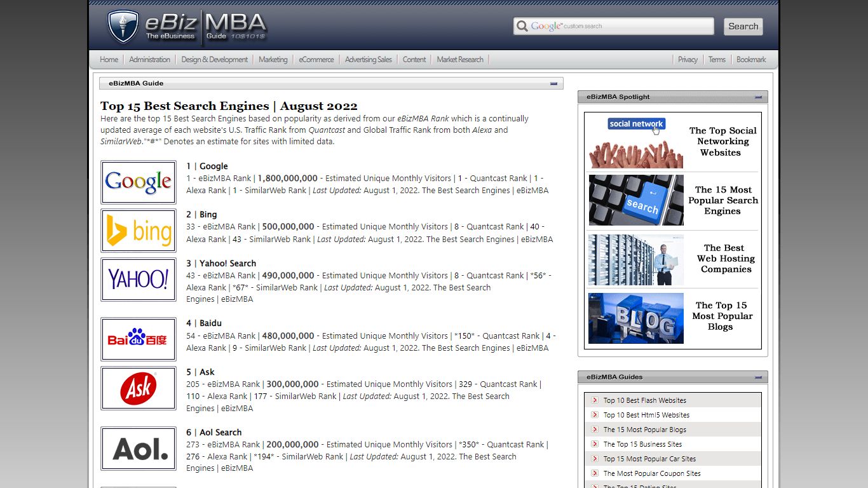This screenshot has height=488, width=868.
Task: Click arrow icon beside The Most Popular Coupon Sites
Action: pyautogui.click(x=595, y=473)
